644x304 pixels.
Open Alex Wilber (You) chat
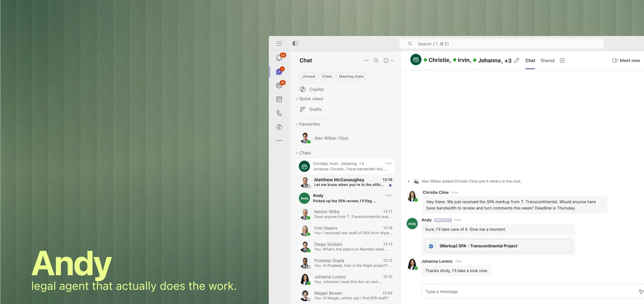pyautogui.click(x=345, y=138)
